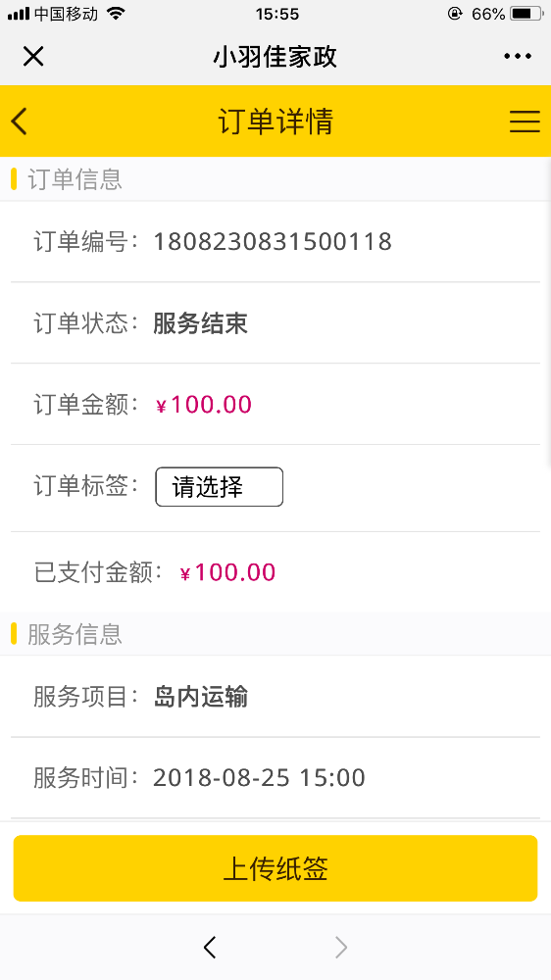Go back using the yellow header arrow
Image resolution: width=551 pixels, height=980 pixels.
point(20,122)
